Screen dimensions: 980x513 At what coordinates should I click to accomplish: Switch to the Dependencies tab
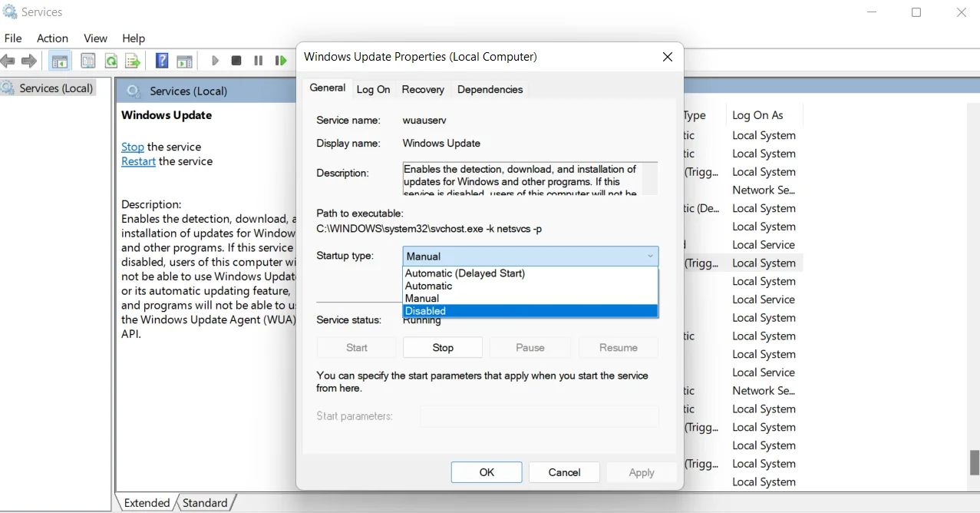490,90
